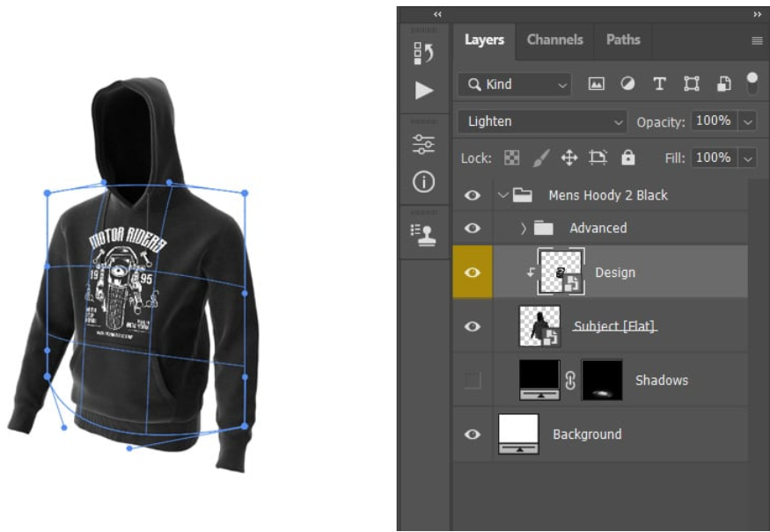Lock position move icon
The height and width of the screenshot is (532, 770).
click(x=569, y=158)
